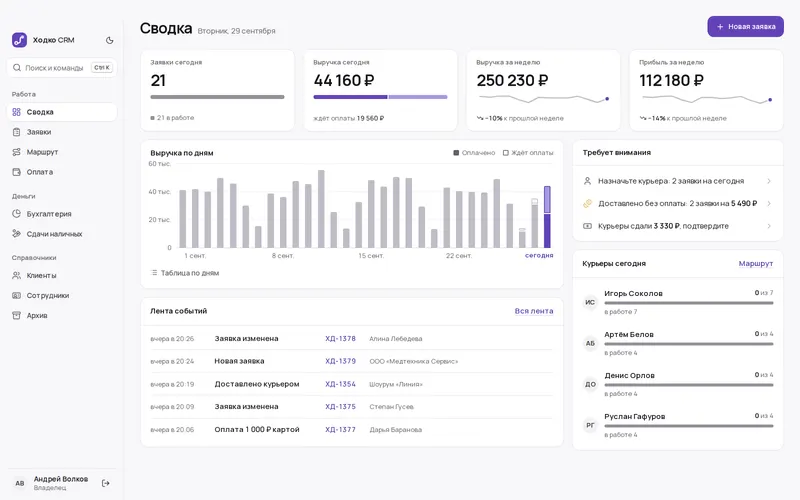Click the сегодня label under the chart
Viewport: 800px width, 500px height.
pos(539,255)
